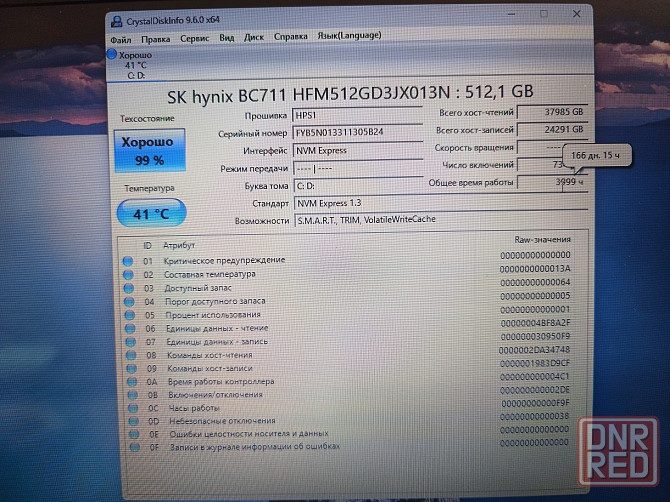
Task: Click the blue disk status circle near Хорошо
Action: [x=112, y=54]
